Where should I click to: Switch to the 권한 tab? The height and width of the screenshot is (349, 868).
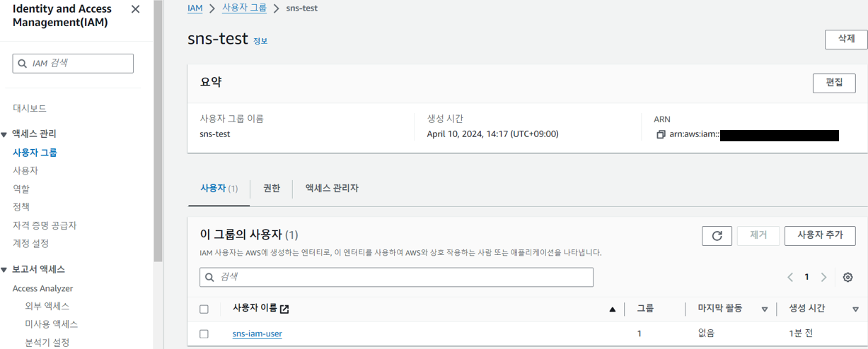pyautogui.click(x=272, y=189)
